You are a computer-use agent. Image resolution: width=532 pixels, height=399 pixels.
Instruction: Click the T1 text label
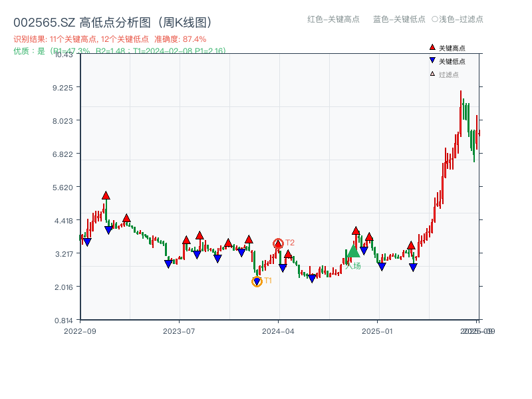268,281
